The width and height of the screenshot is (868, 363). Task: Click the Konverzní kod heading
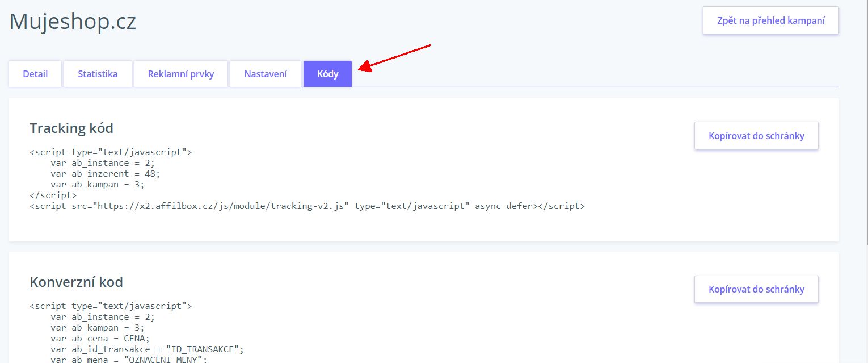76,282
